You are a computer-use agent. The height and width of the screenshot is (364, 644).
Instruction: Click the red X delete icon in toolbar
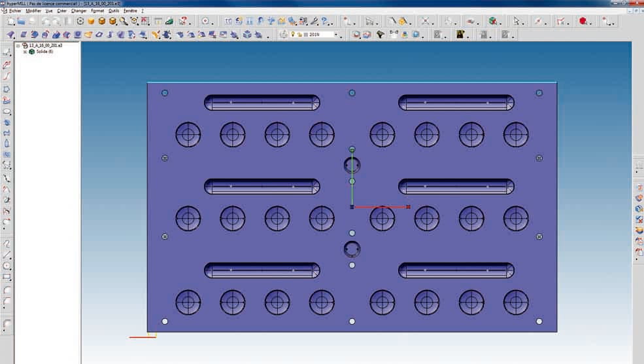(426, 21)
